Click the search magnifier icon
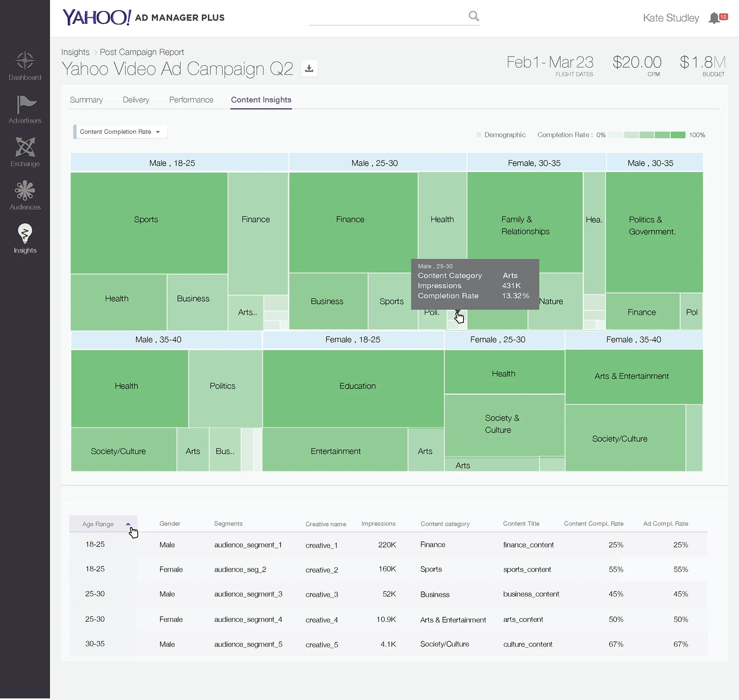Viewport: 739px width, 700px height. click(x=474, y=16)
